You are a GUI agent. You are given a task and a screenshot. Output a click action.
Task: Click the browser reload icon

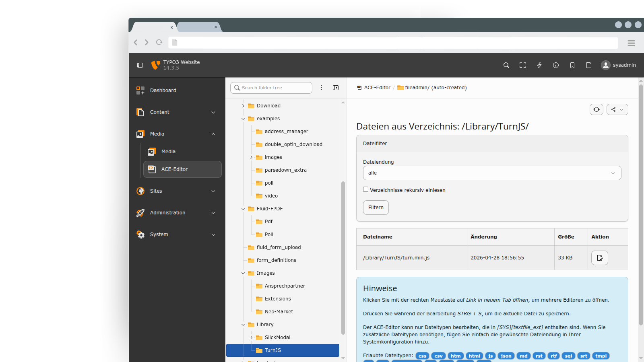tap(159, 42)
